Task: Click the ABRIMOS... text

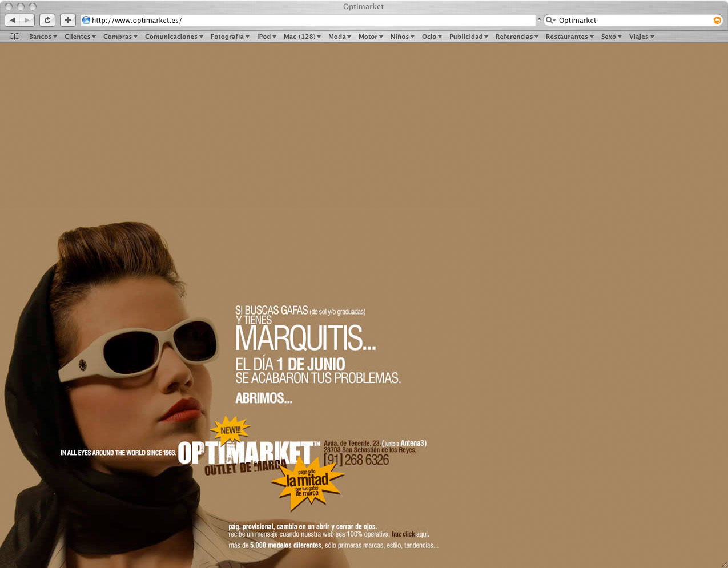Action: coord(264,398)
